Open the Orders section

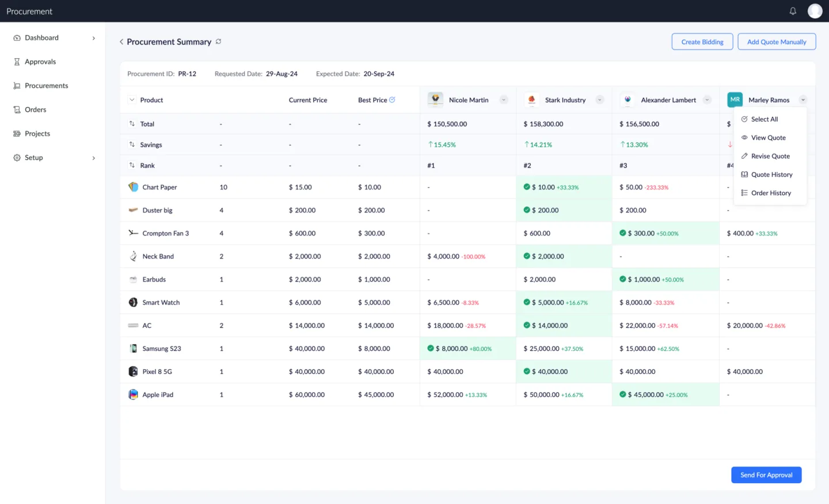pos(35,109)
